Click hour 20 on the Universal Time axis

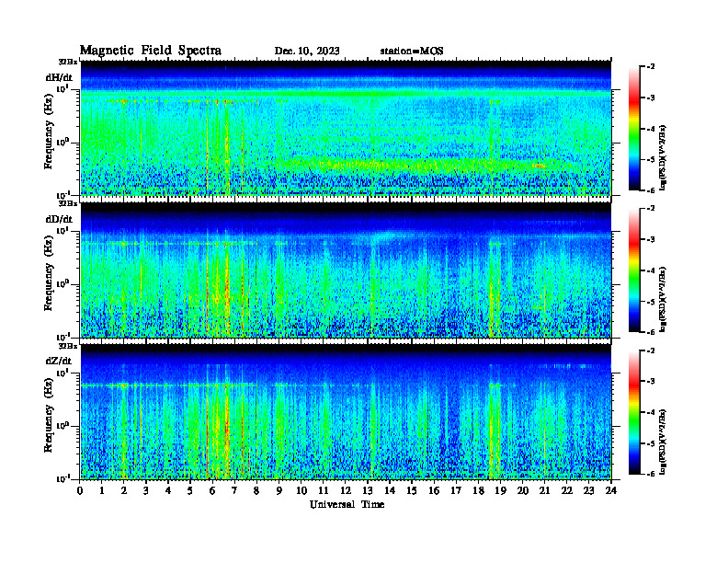click(x=523, y=491)
